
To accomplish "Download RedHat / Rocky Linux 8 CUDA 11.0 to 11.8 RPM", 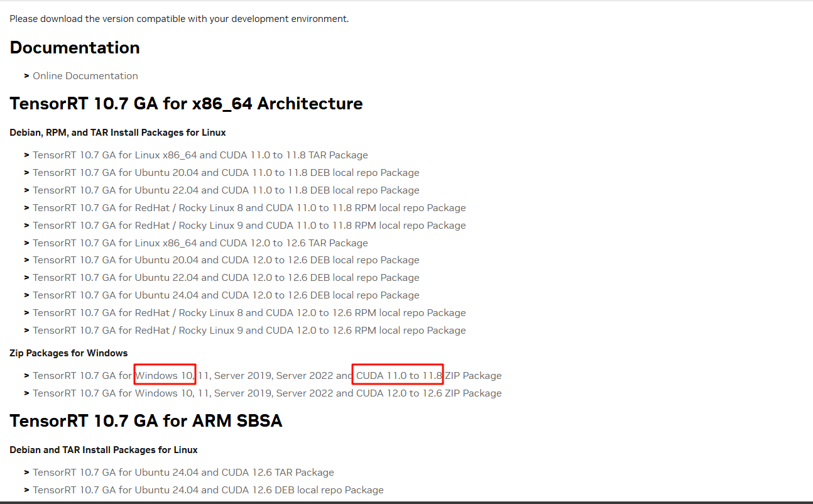I will [249, 208].
